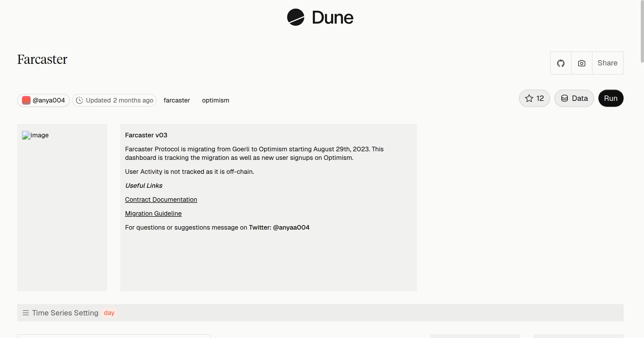Click the @anya004 avatar square
The image size is (644, 338).
pyautogui.click(x=26, y=100)
